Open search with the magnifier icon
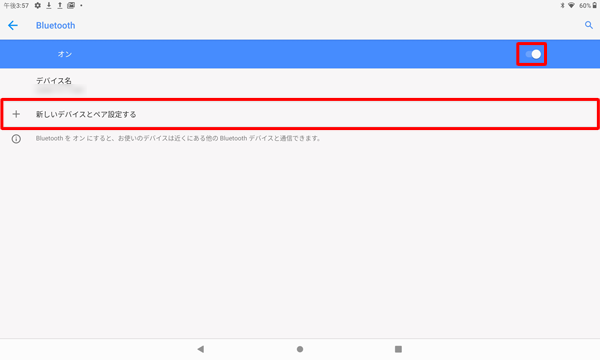Viewport: 600px width, 360px height. tap(589, 25)
